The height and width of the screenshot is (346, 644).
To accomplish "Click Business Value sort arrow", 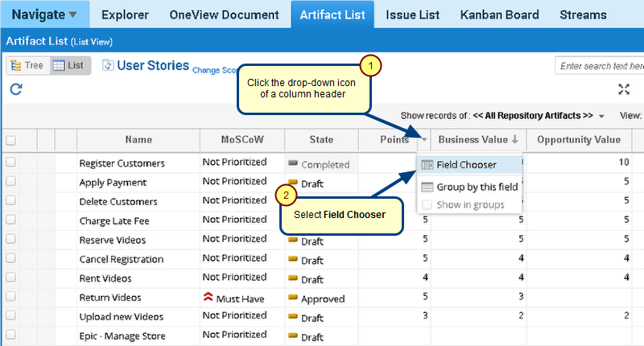I will [x=514, y=140].
